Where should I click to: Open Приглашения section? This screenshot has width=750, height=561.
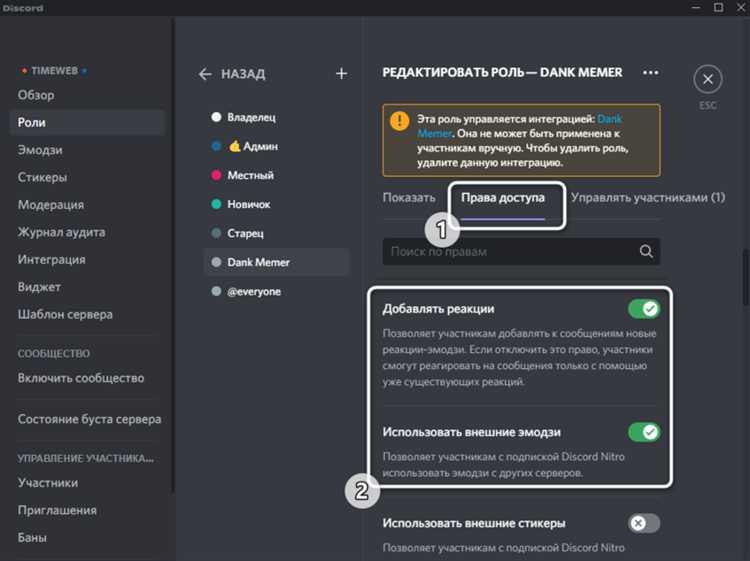coord(57,510)
